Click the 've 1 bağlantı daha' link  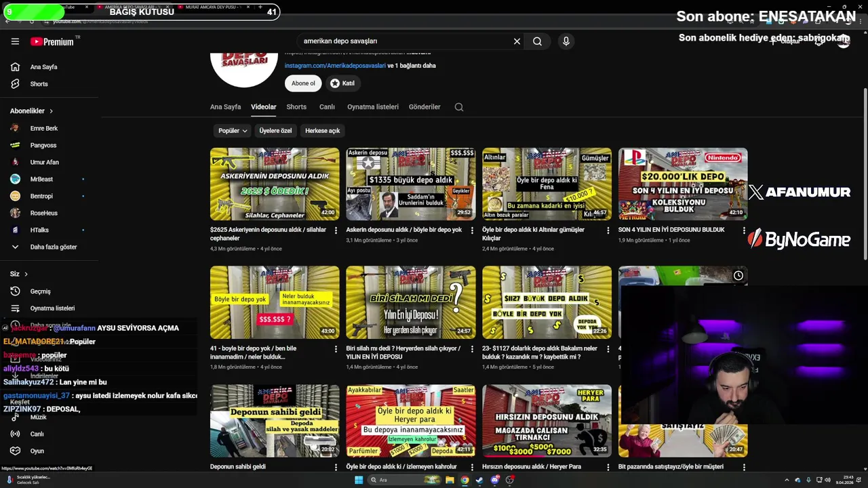(x=412, y=66)
